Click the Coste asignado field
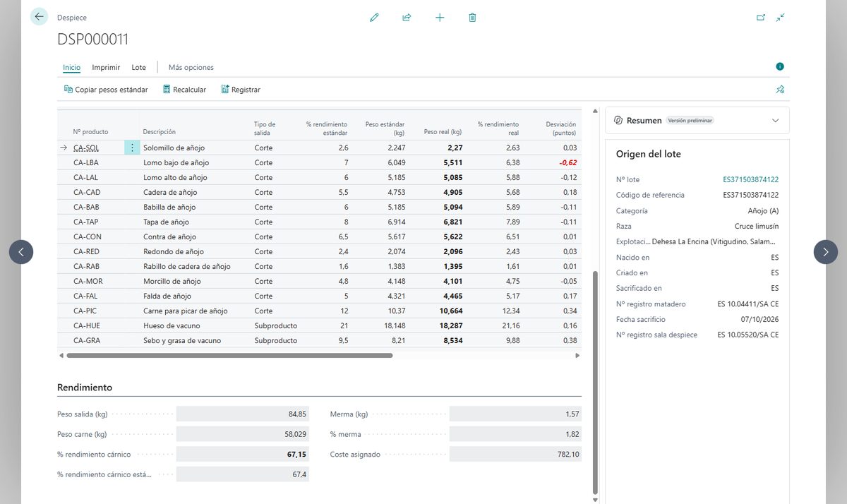 click(515, 455)
